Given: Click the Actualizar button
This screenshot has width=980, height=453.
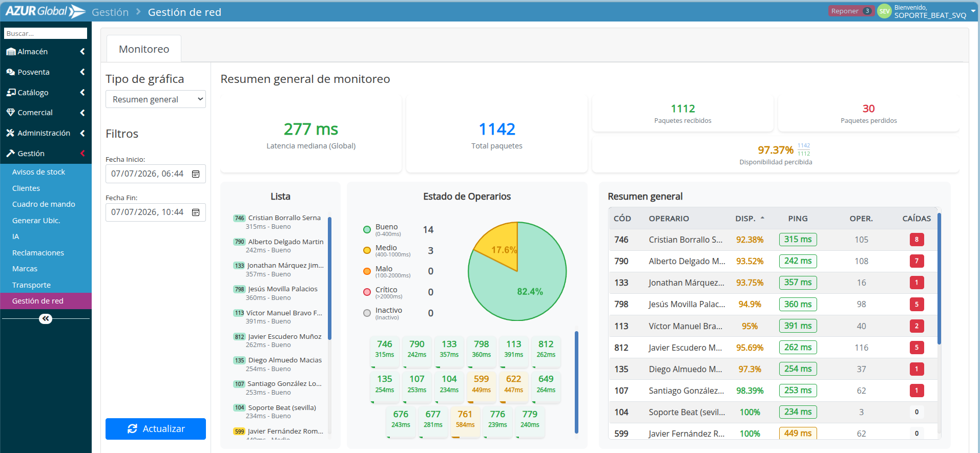Looking at the screenshot, I should (x=156, y=429).
